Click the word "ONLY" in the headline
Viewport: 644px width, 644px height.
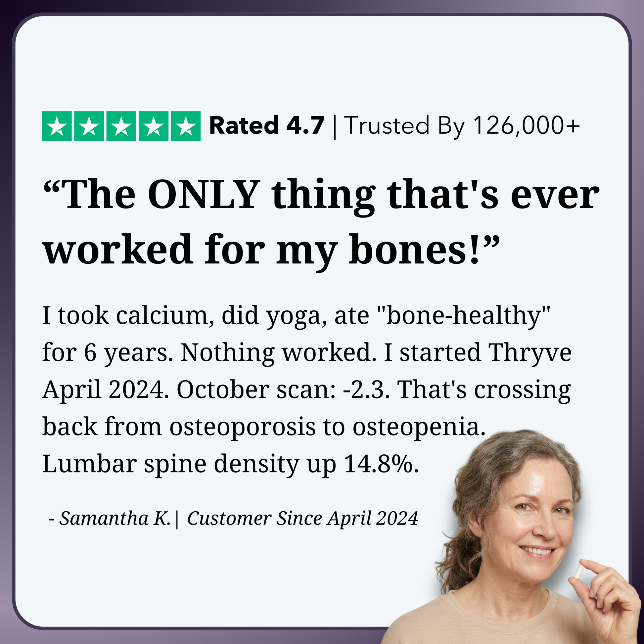click(204, 195)
